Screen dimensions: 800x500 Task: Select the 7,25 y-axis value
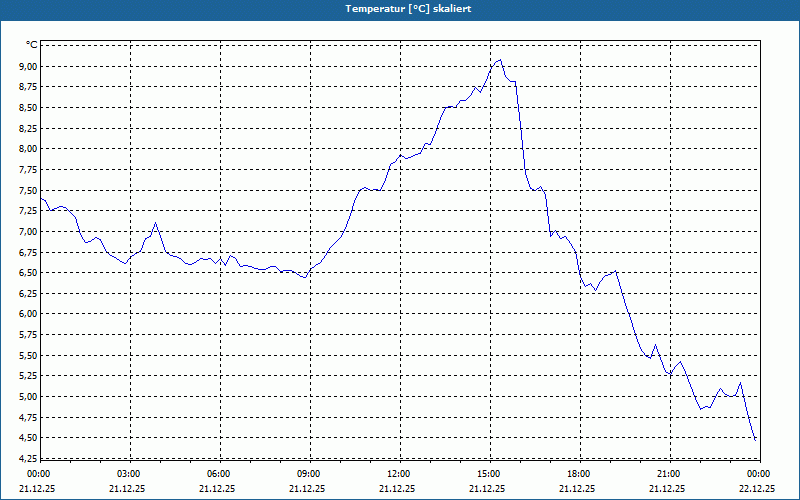29,211
